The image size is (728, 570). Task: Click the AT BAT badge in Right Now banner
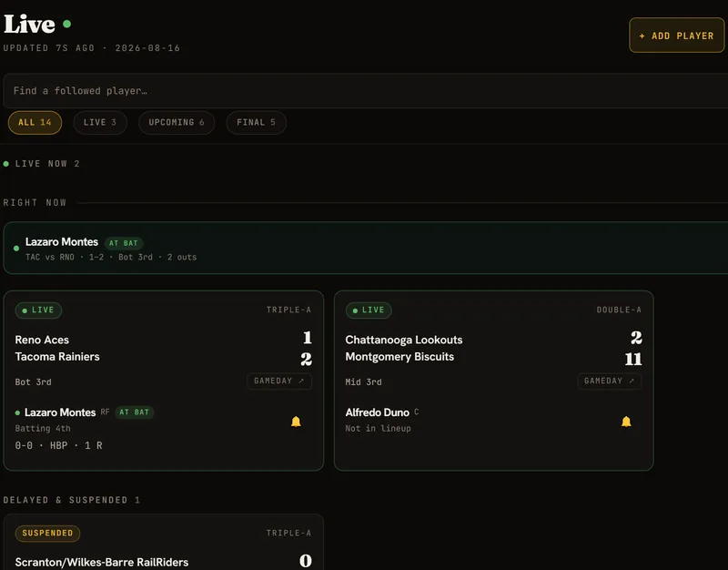124,243
